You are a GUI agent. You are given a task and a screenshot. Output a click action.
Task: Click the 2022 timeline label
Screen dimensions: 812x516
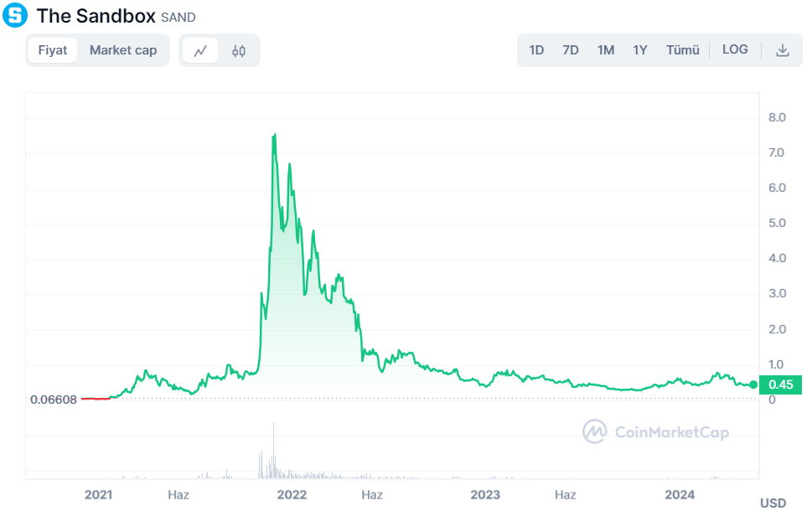pyautogui.click(x=291, y=495)
